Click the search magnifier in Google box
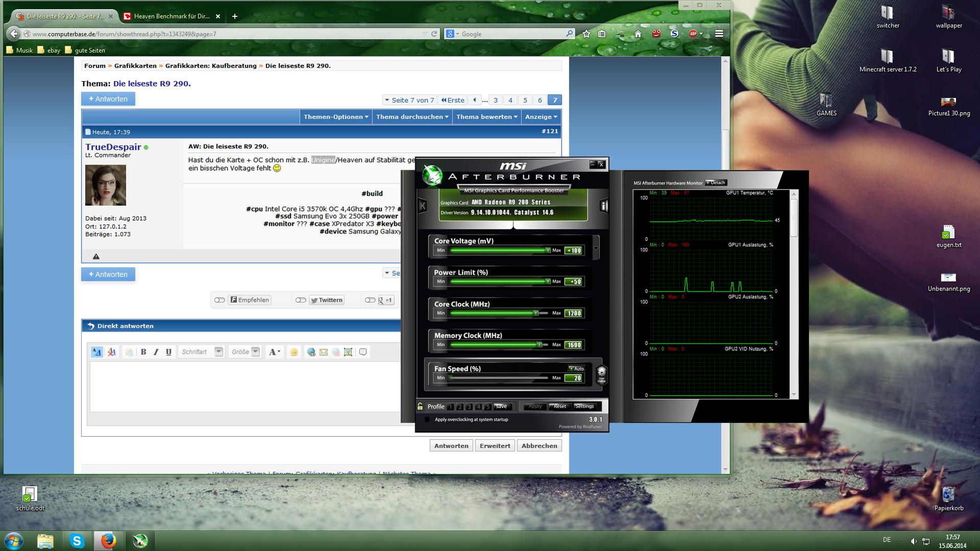The width and height of the screenshot is (980, 551). click(569, 34)
